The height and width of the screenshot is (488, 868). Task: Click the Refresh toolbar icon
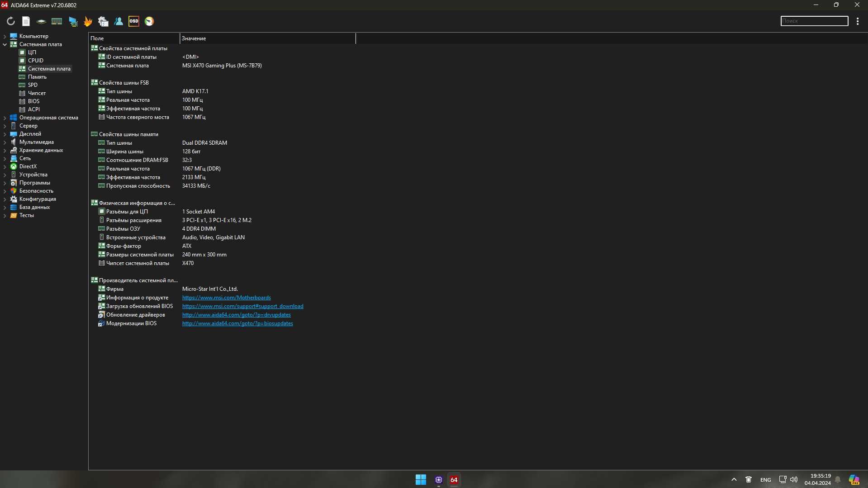pos(11,21)
